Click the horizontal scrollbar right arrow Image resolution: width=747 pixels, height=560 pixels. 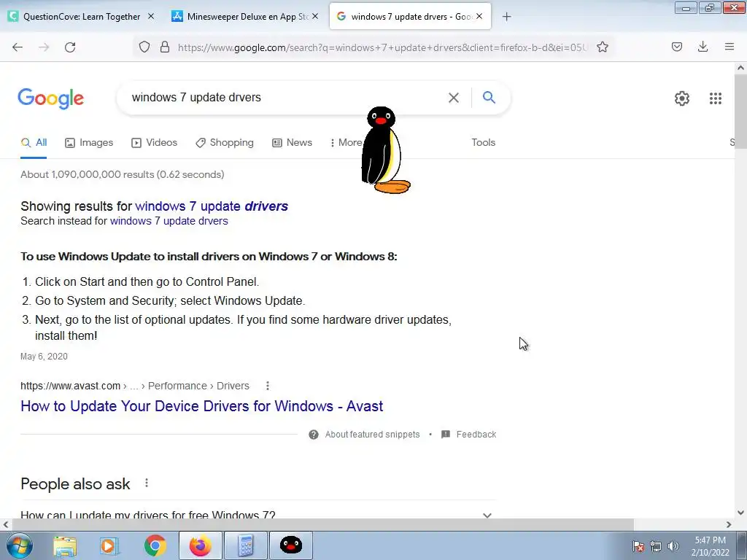(x=729, y=525)
